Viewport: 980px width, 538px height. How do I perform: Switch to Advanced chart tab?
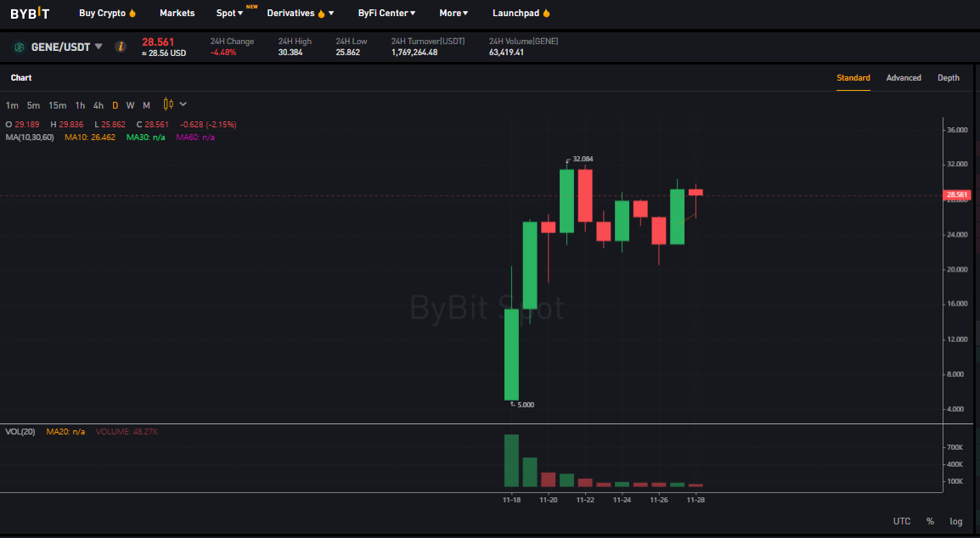coord(904,78)
